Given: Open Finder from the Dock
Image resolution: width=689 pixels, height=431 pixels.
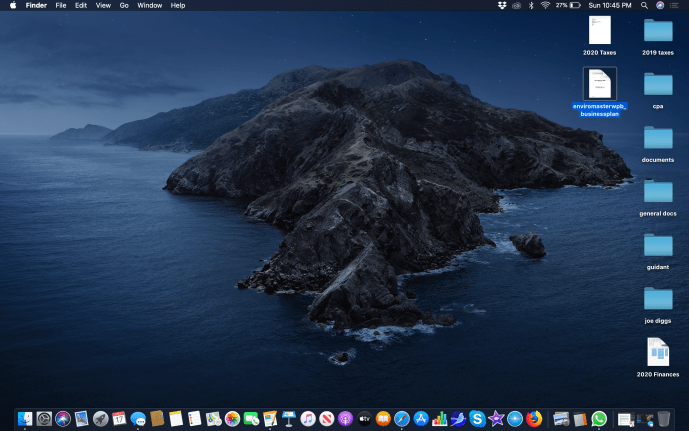Looking at the screenshot, I should click(x=25, y=419).
